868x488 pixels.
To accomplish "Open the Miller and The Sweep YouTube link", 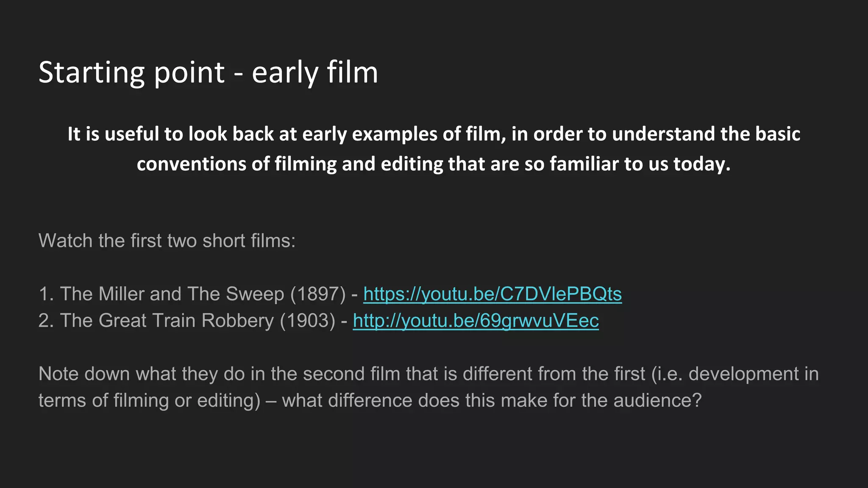I will click(x=492, y=294).
